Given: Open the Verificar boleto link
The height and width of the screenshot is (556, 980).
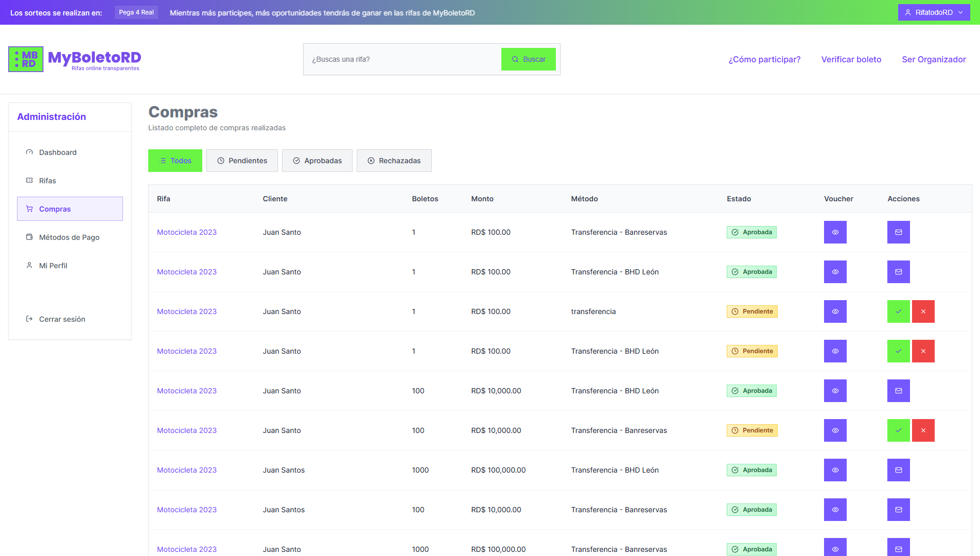Looking at the screenshot, I should (851, 59).
